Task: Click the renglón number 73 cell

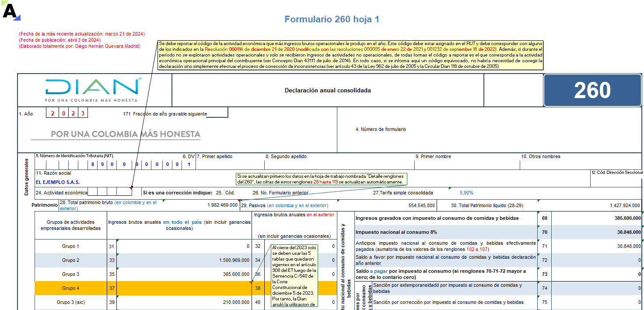Action: [x=544, y=274]
